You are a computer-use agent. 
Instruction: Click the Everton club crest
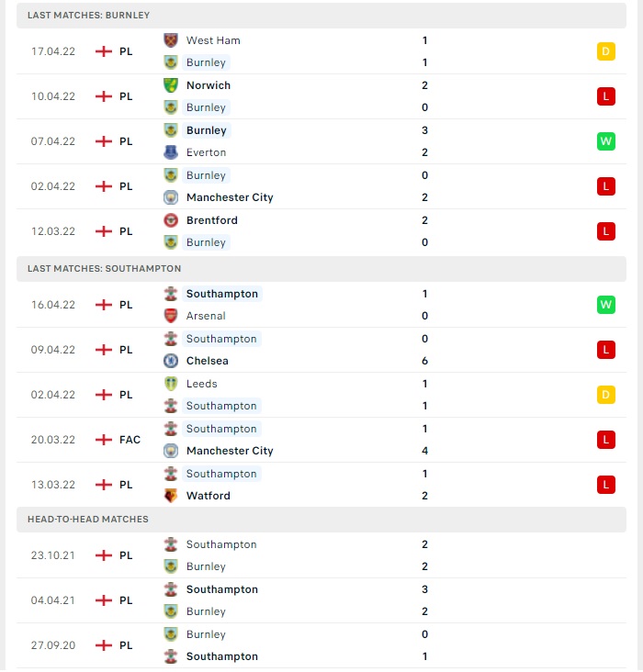(x=171, y=152)
